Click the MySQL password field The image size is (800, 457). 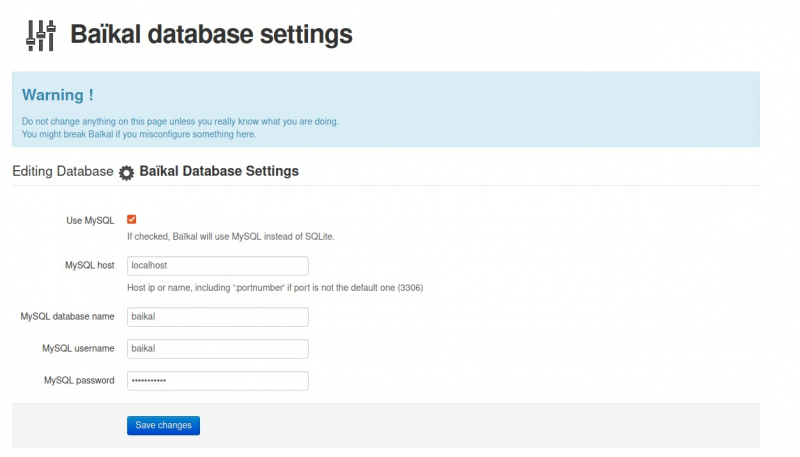pos(218,381)
